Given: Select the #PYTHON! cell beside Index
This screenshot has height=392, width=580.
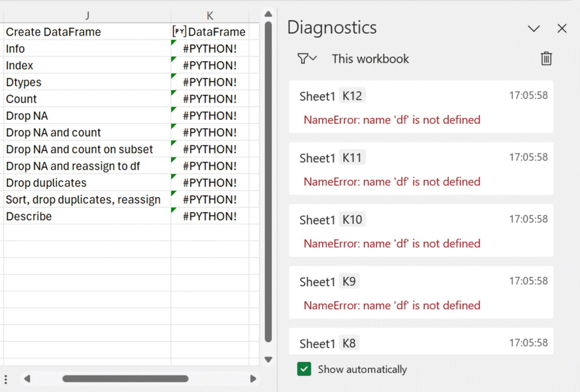Looking at the screenshot, I should point(210,65).
